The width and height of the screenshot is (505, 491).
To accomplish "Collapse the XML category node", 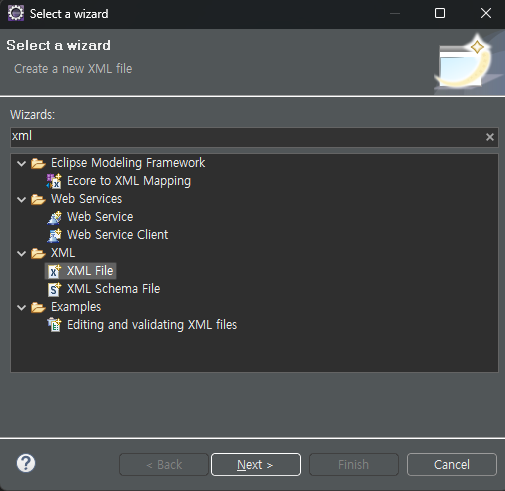I will point(22,253).
